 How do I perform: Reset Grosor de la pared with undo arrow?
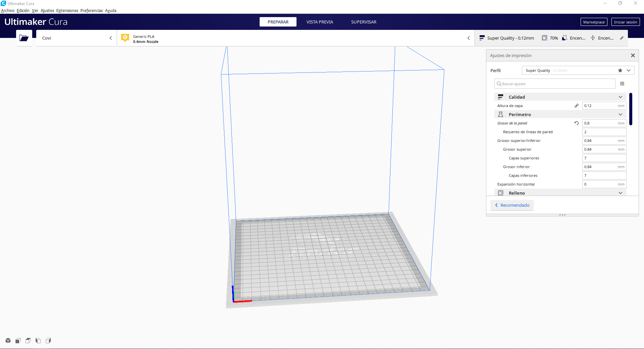coord(577,123)
